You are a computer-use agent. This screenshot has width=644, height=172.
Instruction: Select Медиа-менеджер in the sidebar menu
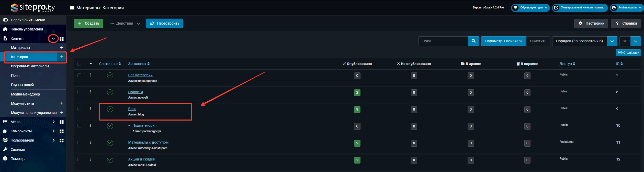click(25, 94)
